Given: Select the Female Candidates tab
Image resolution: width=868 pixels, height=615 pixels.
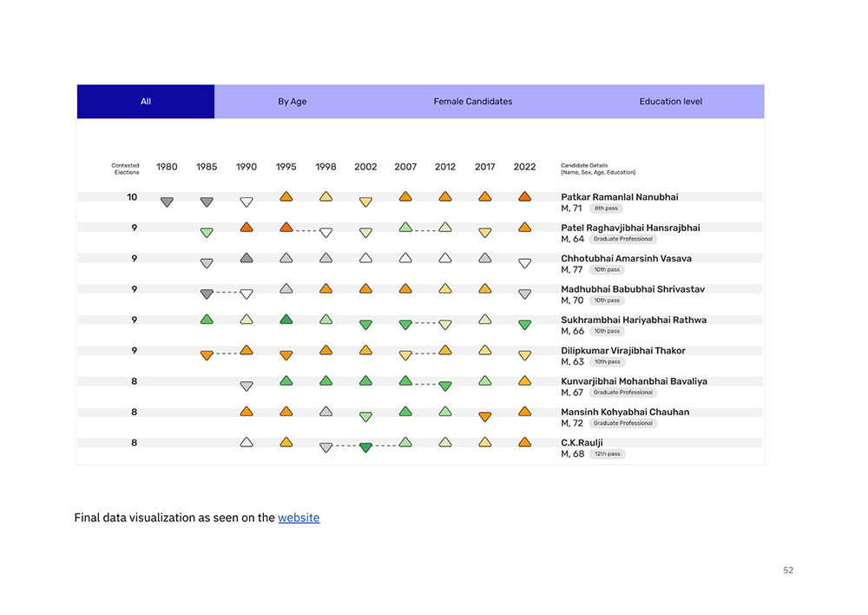Looking at the screenshot, I should click(x=473, y=102).
